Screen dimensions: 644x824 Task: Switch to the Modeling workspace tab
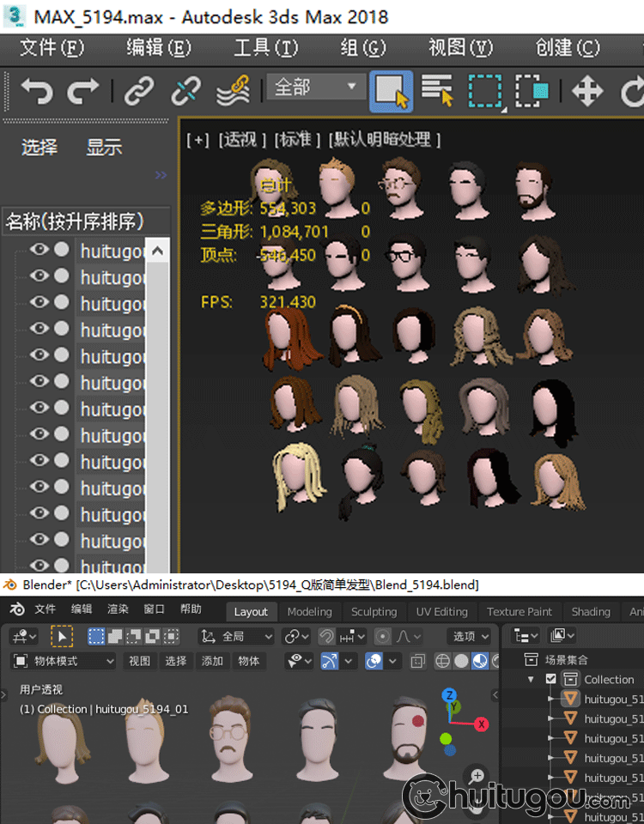tap(310, 612)
